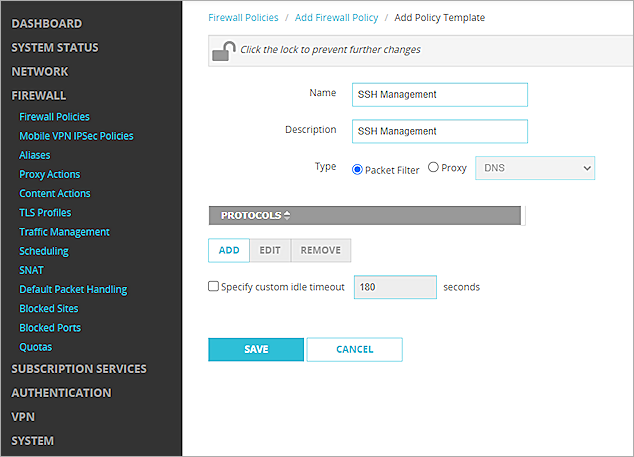This screenshot has width=634, height=457.
Task: Open Proxy Actions page
Action: (50, 174)
